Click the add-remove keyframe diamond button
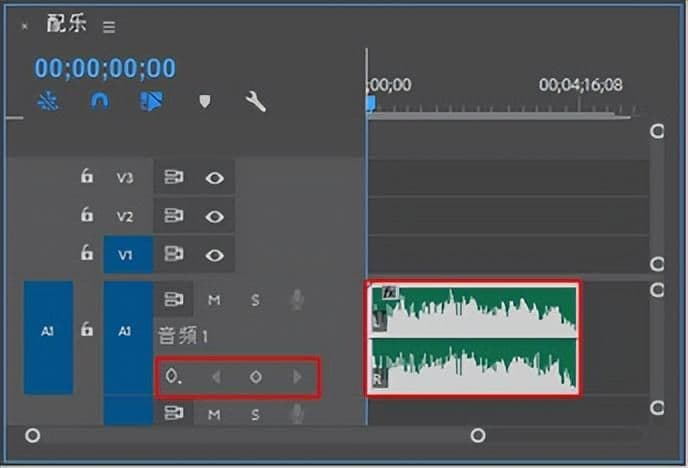The height and width of the screenshot is (468, 688). coord(255,377)
